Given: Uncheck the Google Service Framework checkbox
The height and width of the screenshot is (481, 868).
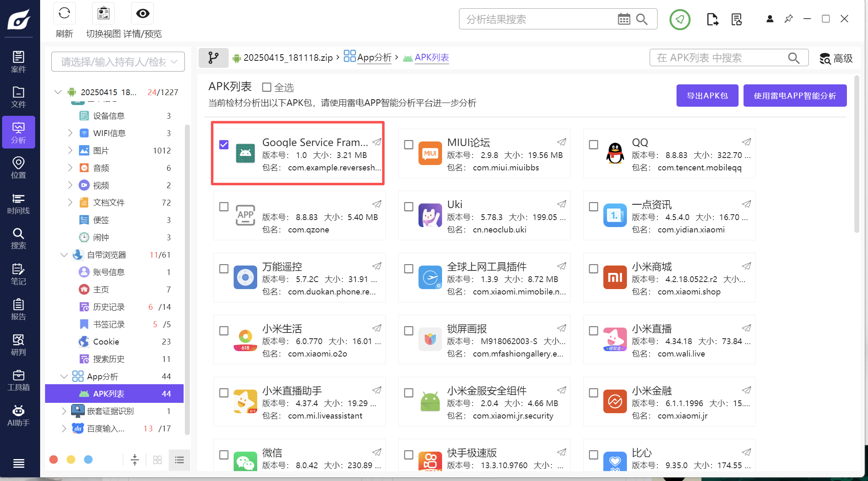Looking at the screenshot, I should click(x=224, y=144).
